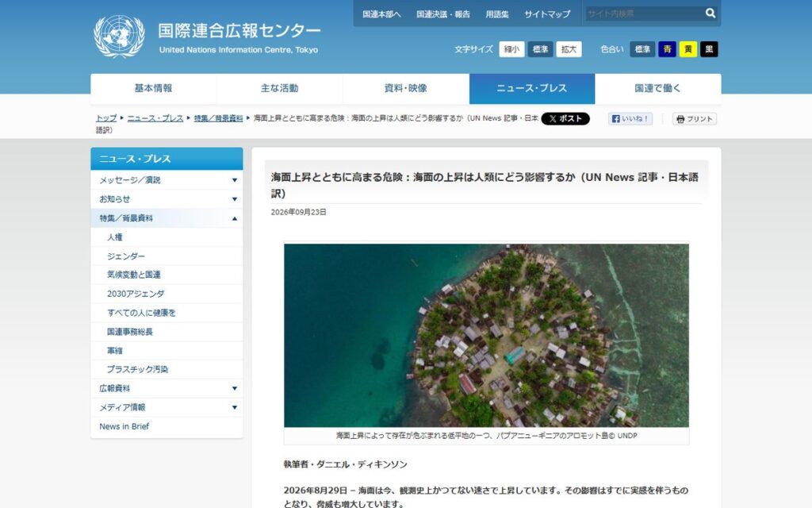The image size is (812, 508).
Task: Open the 主な活動 tab
Action: point(280,89)
